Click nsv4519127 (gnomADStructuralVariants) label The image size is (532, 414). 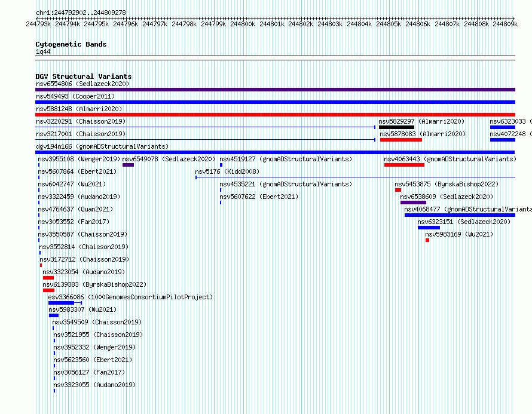tap(286, 159)
